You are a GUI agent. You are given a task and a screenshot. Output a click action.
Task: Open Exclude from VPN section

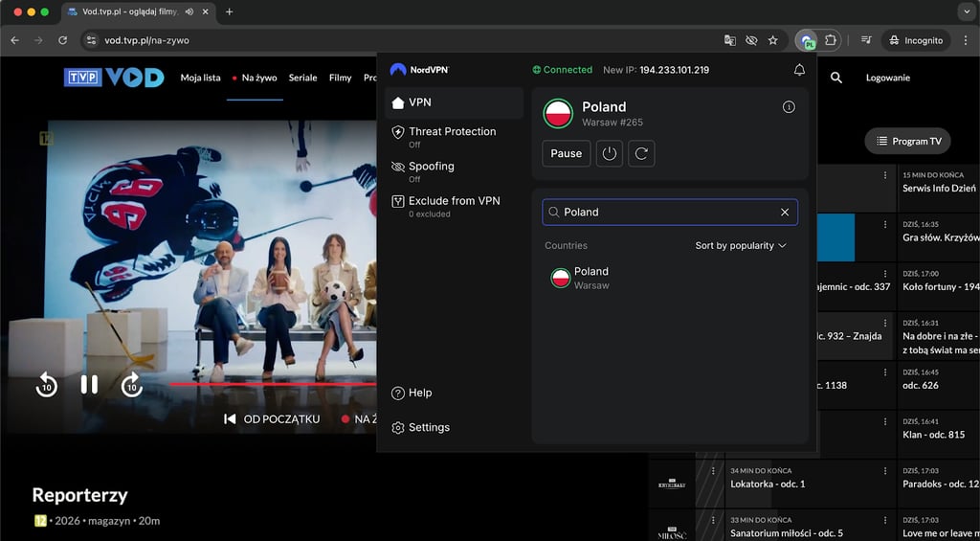[x=454, y=207]
